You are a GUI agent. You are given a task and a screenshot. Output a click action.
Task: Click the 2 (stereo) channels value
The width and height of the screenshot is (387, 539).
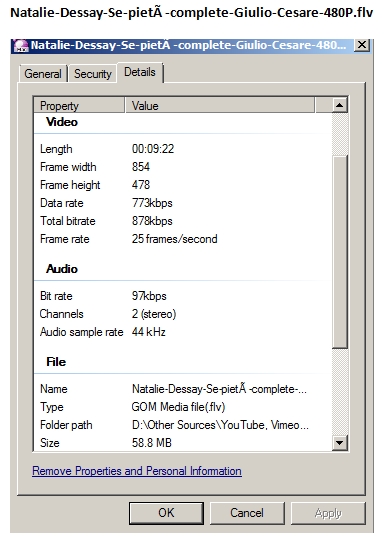click(x=154, y=314)
